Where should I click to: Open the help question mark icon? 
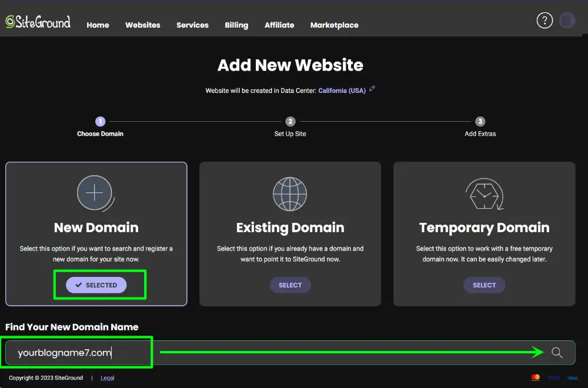point(544,21)
